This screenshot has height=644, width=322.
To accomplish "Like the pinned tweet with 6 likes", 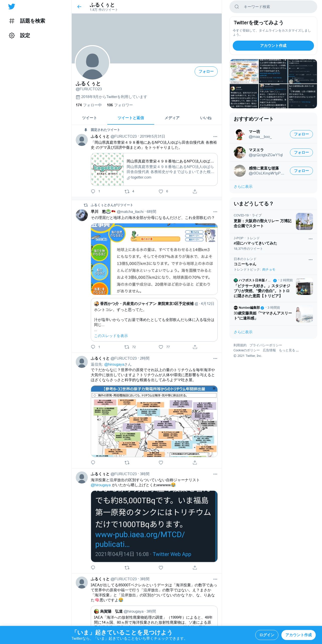I will (x=161, y=191).
